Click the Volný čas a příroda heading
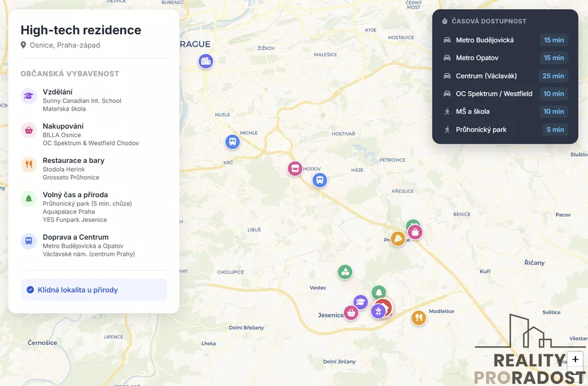The height and width of the screenshot is (386, 588). coord(75,194)
